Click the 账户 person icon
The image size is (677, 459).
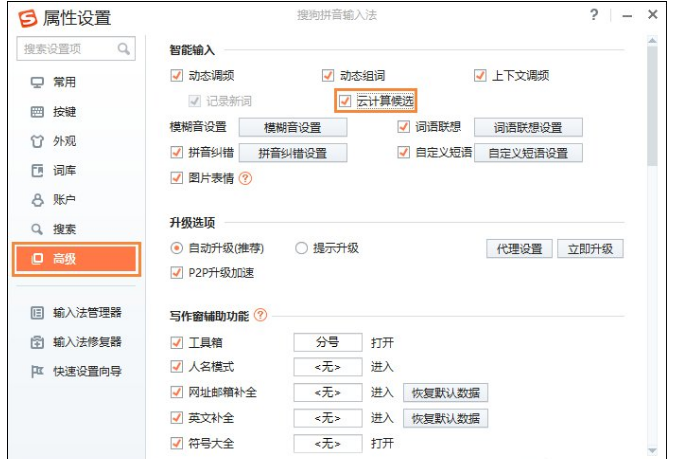(x=37, y=200)
